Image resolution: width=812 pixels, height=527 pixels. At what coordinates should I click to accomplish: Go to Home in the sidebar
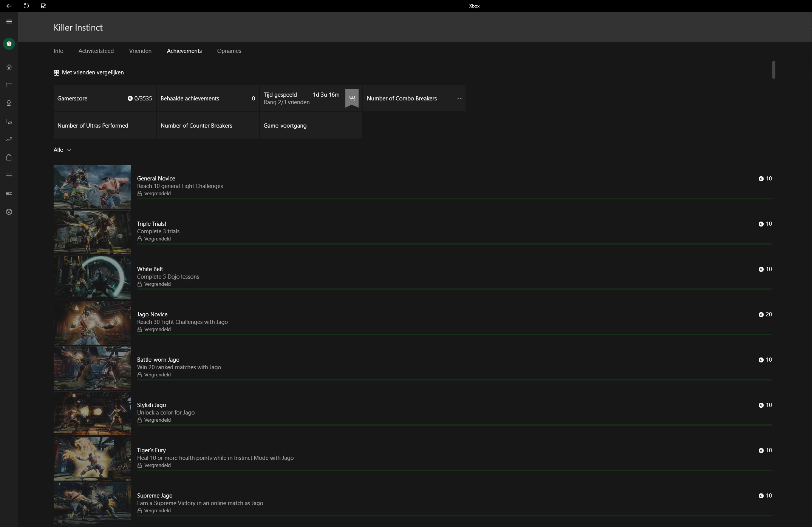pyautogui.click(x=9, y=67)
